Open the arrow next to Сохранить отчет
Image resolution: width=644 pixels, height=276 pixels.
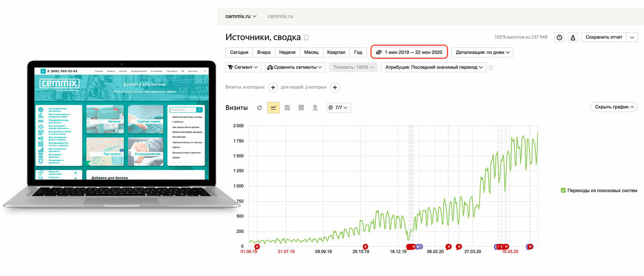tap(632, 37)
